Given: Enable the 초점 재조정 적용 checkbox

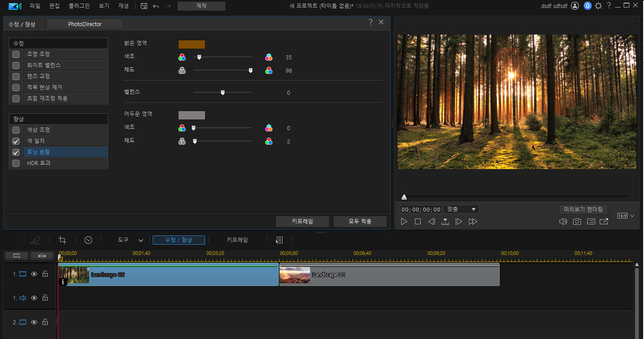Looking at the screenshot, I should pos(16,99).
